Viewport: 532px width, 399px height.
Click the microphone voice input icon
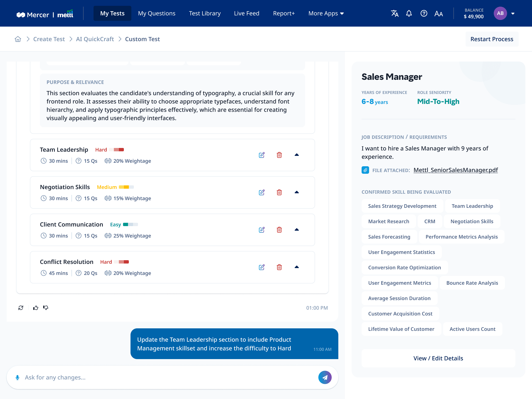(x=17, y=378)
